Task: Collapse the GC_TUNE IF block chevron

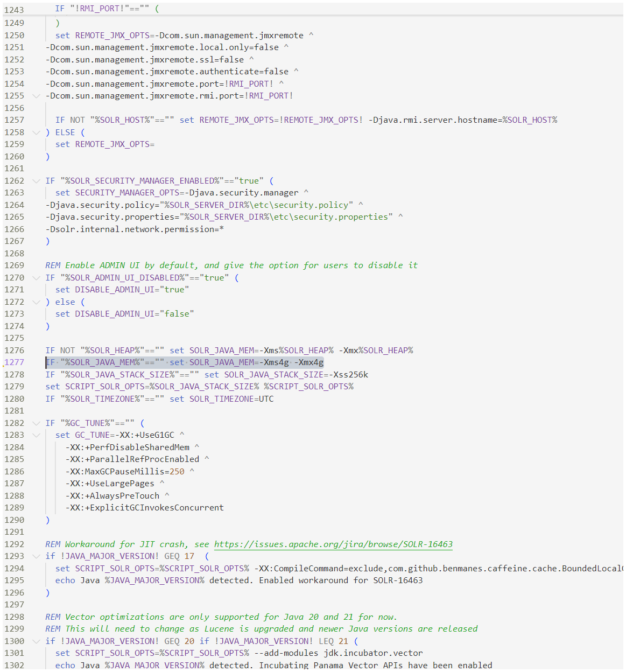Action: [36, 423]
